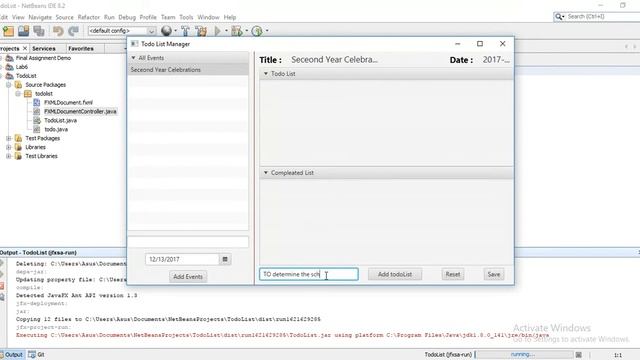Image resolution: width=640 pixels, height=360 pixels.
Task: Switch to the Output tab at bottom
Action: coord(12,355)
